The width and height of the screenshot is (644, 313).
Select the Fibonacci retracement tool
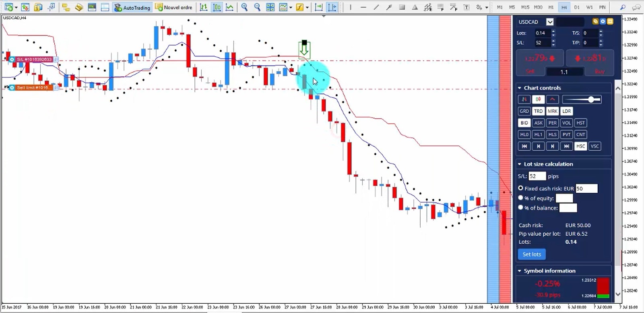441,7
